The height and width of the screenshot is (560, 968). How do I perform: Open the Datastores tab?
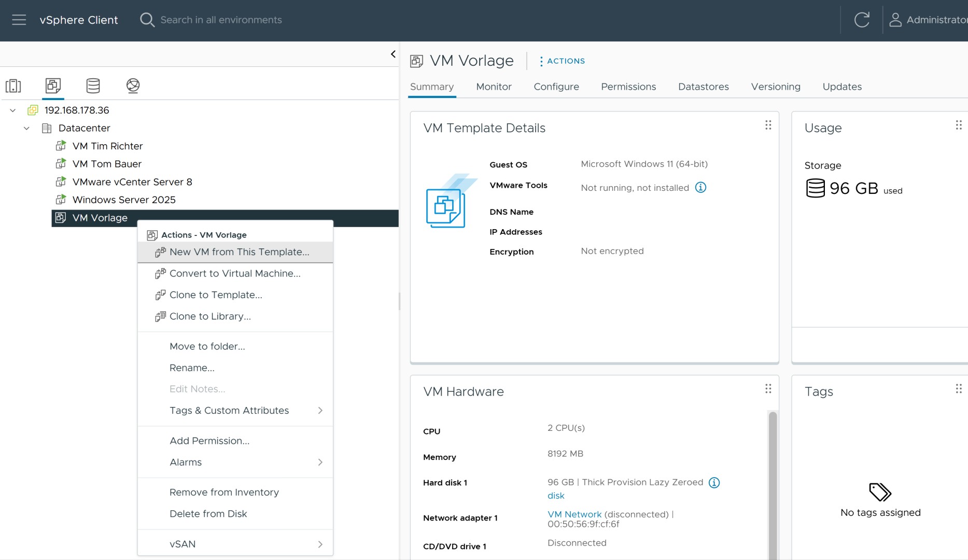(704, 87)
